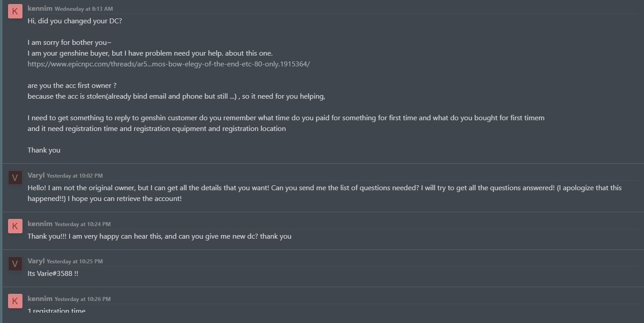This screenshot has width=644, height=323.
Task: Click the kennim username at 10:24 PM
Action: pos(40,223)
